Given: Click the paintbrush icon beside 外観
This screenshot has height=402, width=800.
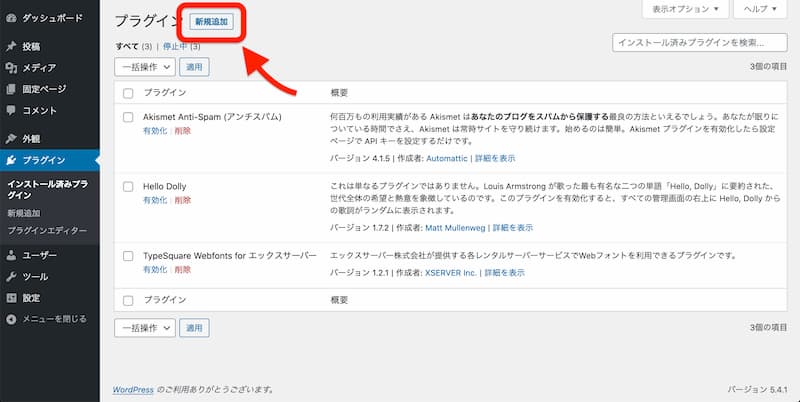Looking at the screenshot, I should pyautogui.click(x=11, y=138).
